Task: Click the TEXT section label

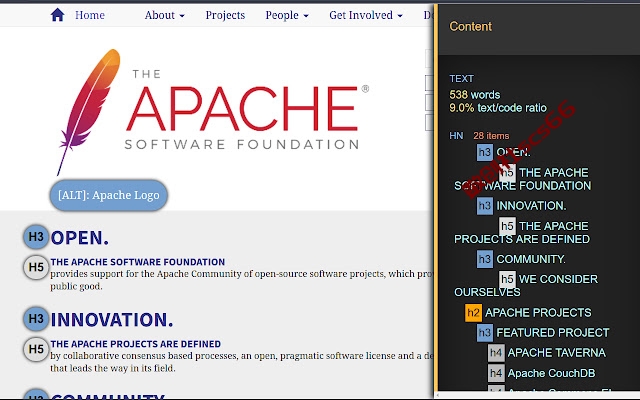Action: pos(462,78)
